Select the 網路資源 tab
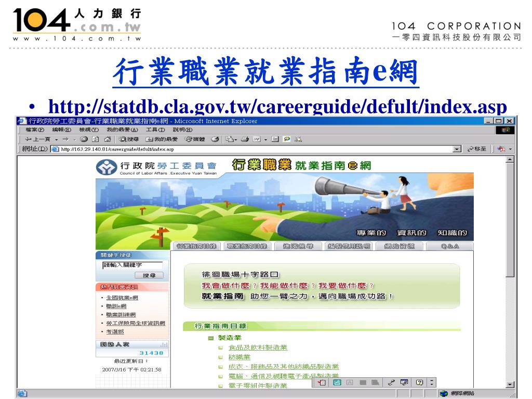 click(x=400, y=246)
